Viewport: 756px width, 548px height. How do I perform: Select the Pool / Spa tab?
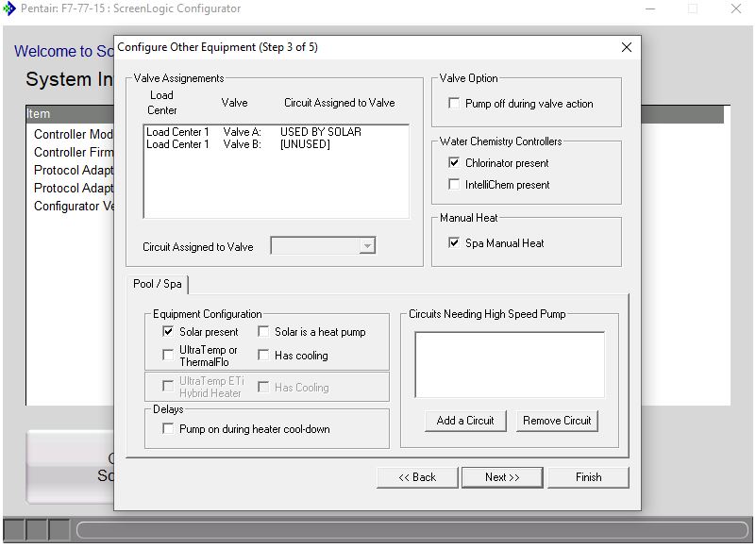(158, 284)
